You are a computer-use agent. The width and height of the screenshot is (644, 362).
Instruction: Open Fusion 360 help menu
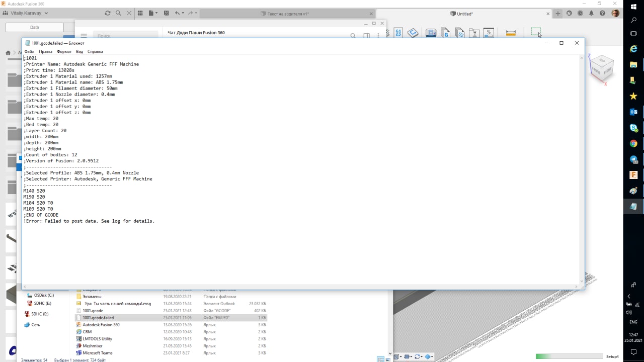pos(603,14)
